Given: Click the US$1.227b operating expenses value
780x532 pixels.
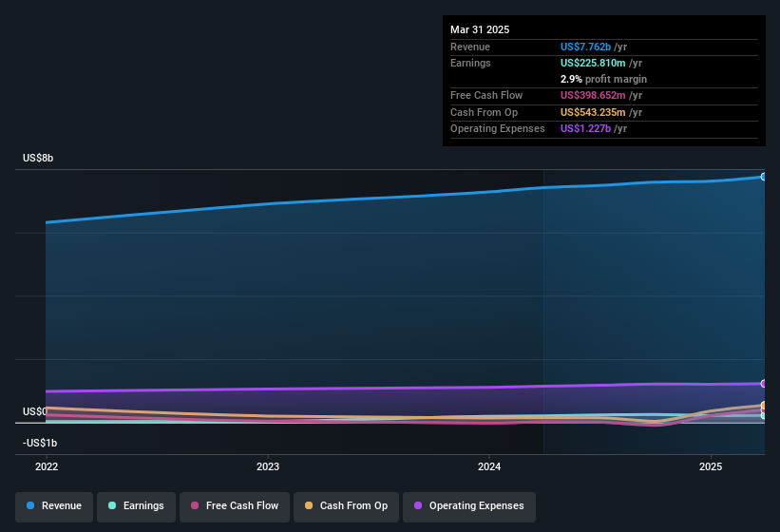Looking at the screenshot, I should point(585,128).
